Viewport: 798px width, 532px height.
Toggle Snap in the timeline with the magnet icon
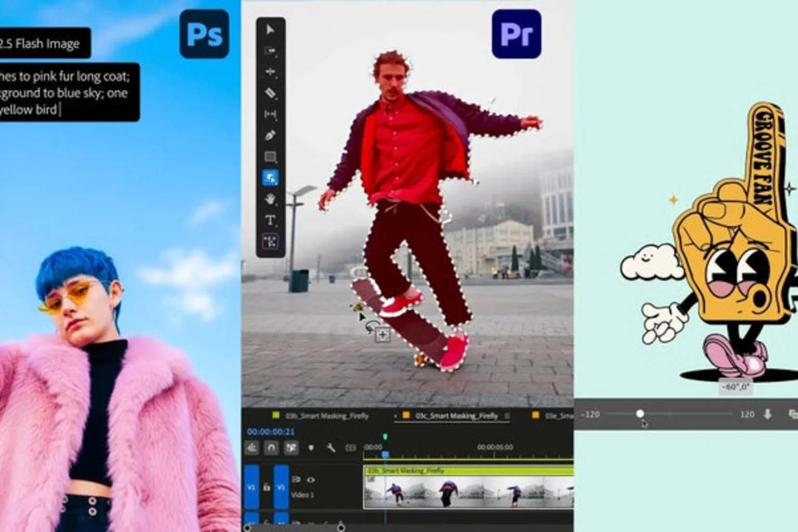(271, 448)
